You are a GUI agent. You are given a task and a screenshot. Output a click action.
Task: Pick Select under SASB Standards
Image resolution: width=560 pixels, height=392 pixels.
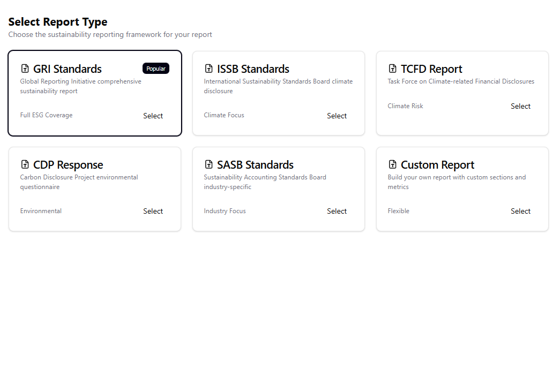(x=337, y=211)
